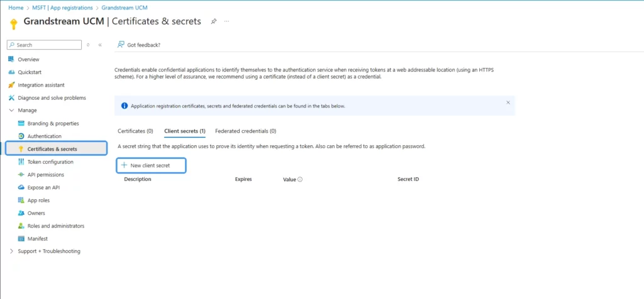Click the Branding & properties icon

(21, 124)
